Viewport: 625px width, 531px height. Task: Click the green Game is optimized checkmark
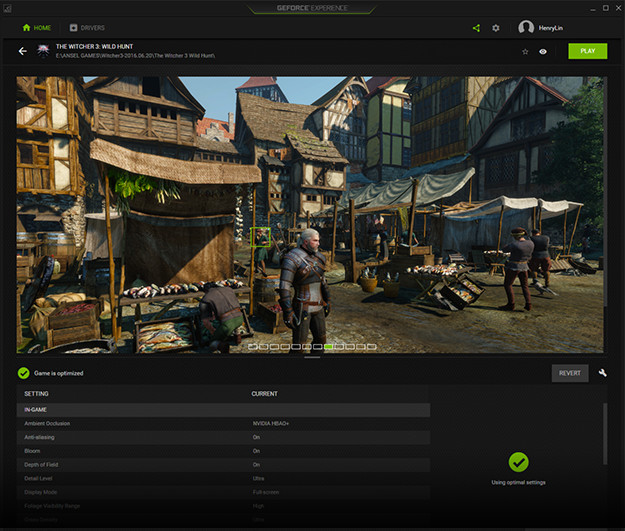tap(24, 373)
